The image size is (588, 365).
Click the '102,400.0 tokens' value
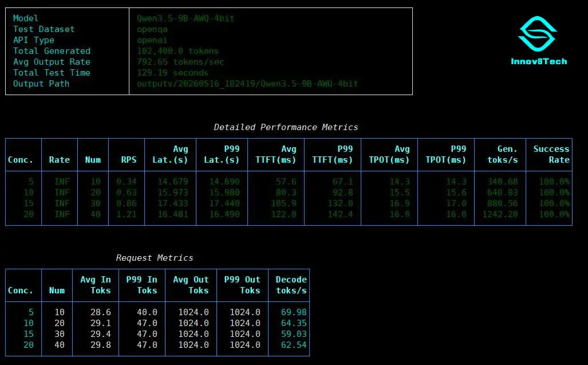pyautogui.click(x=177, y=51)
